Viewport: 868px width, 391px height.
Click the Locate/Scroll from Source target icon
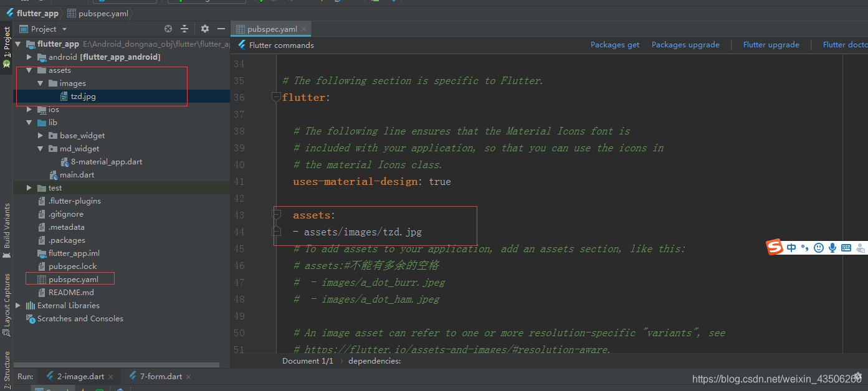[168, 29]
